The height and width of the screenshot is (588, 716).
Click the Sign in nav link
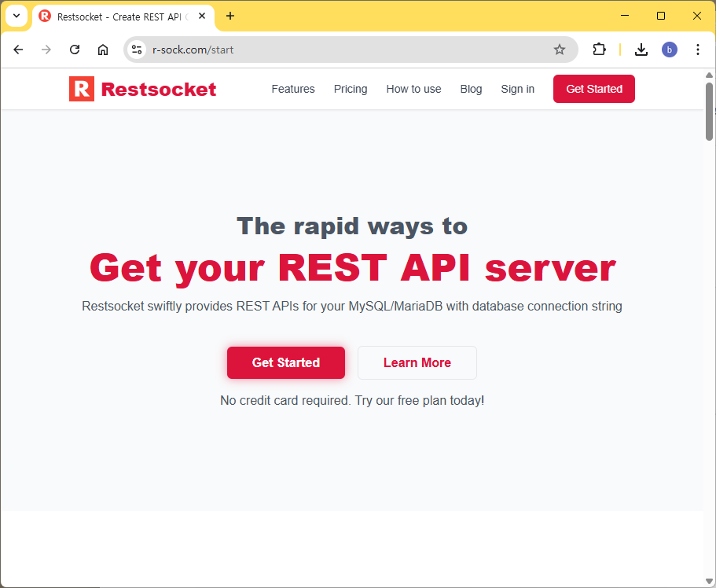coord(517,89)
